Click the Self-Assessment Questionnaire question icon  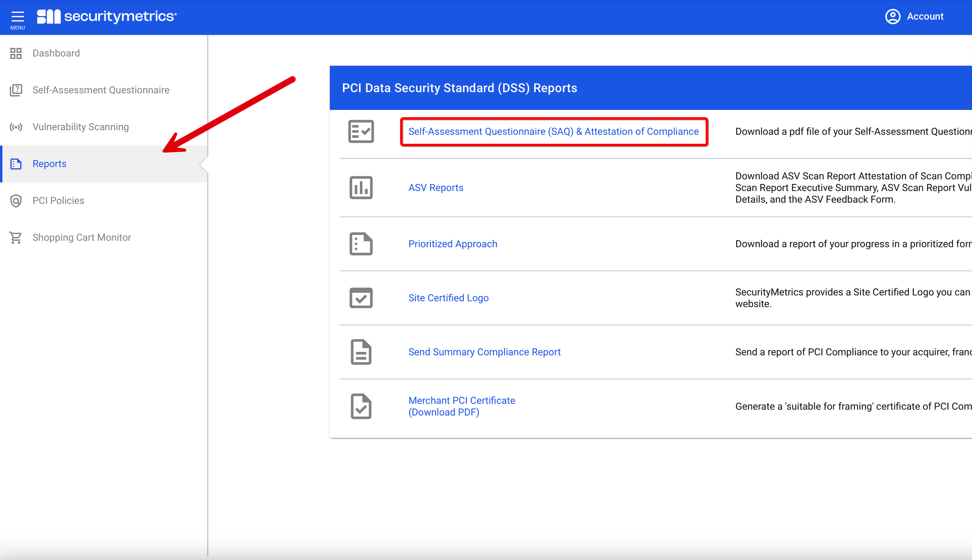pos(16,90)
